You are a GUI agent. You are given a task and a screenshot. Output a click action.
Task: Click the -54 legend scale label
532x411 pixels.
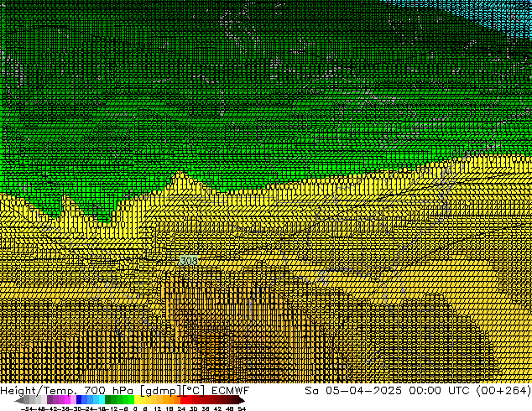[26, 409]
